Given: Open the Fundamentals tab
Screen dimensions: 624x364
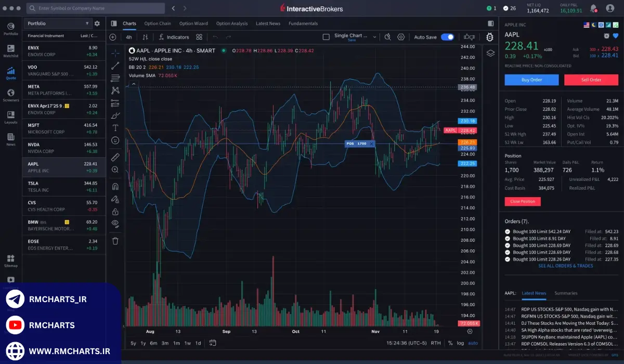Looking at the screenshot, I should [x=303, y=23].
